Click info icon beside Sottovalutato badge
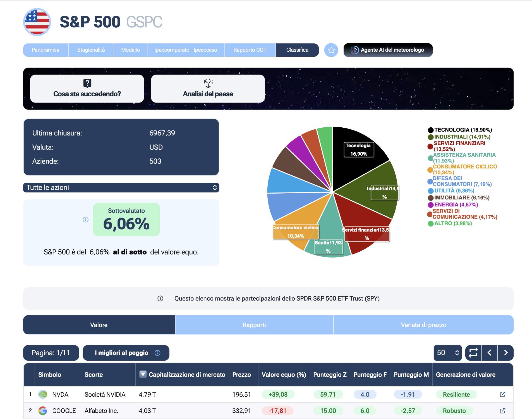 [x=86, y=220]
